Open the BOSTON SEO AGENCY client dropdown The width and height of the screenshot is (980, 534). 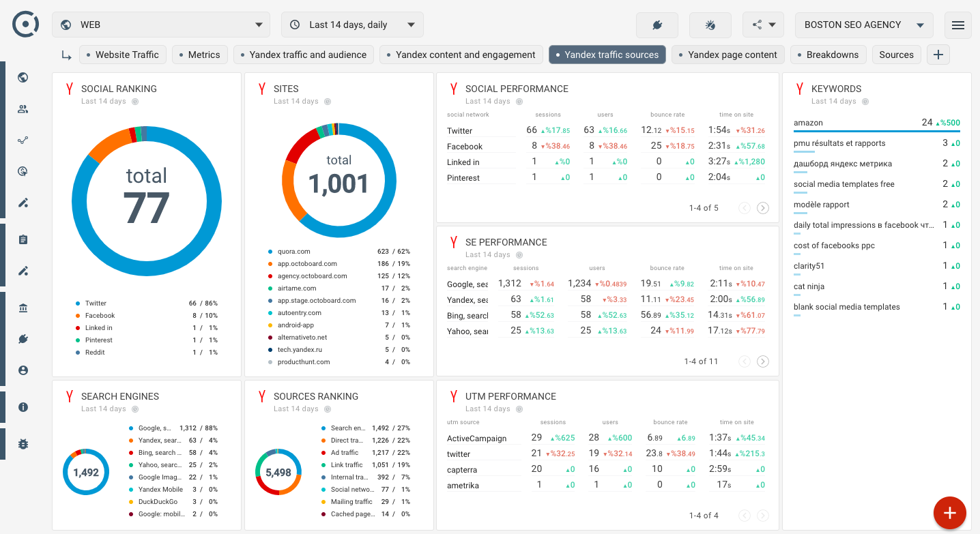pos(863,25)
